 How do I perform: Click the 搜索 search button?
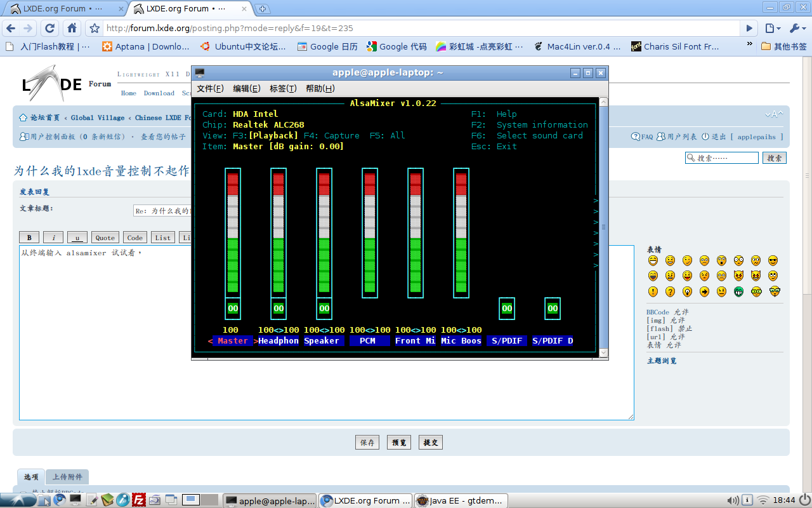pyautogui.click(x=775, y=158)
